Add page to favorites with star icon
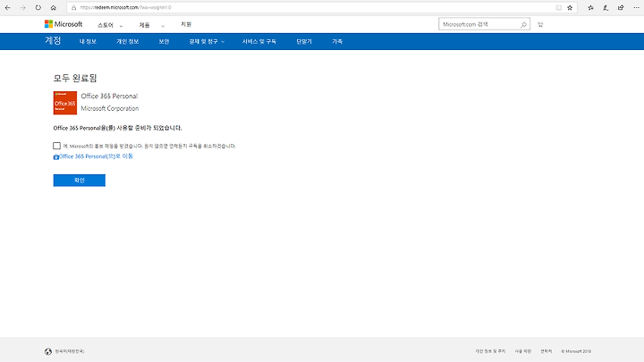 point(570,8)
